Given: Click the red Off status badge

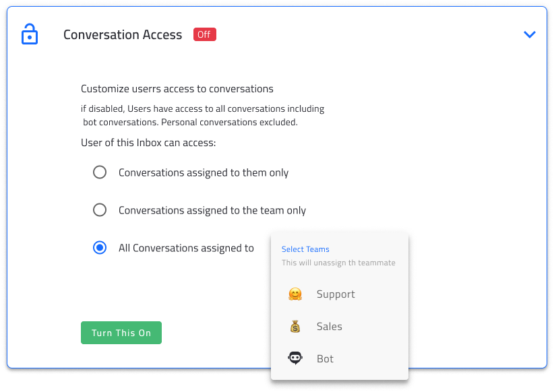Looking at the screenshot, I should pos(205,34).
